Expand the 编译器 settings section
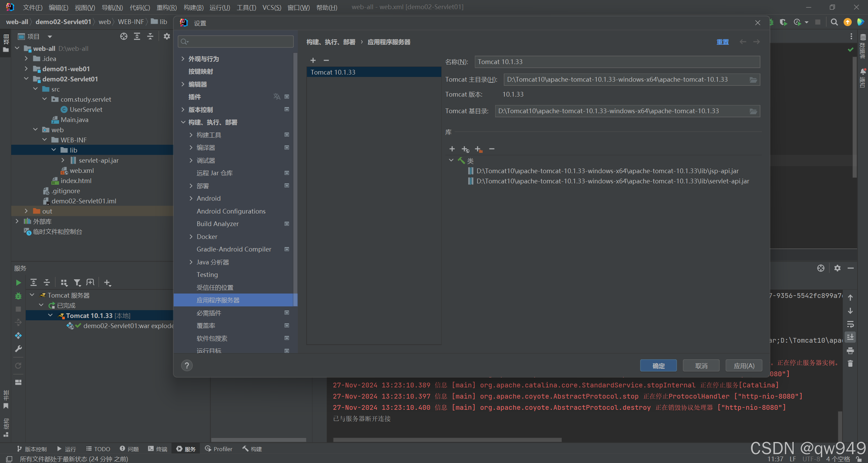Image resolution: width=868 pixels, height=463 pixels. click(191, 147)
